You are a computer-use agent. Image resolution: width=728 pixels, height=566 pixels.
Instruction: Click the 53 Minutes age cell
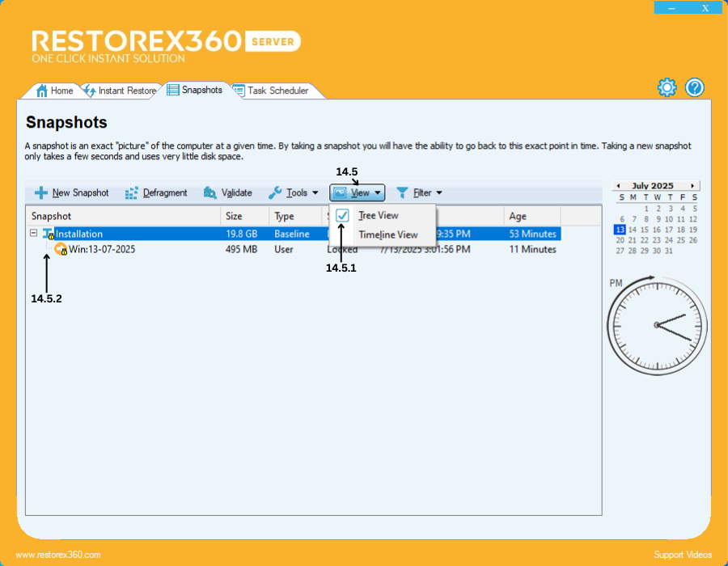[x=532, y=234]
